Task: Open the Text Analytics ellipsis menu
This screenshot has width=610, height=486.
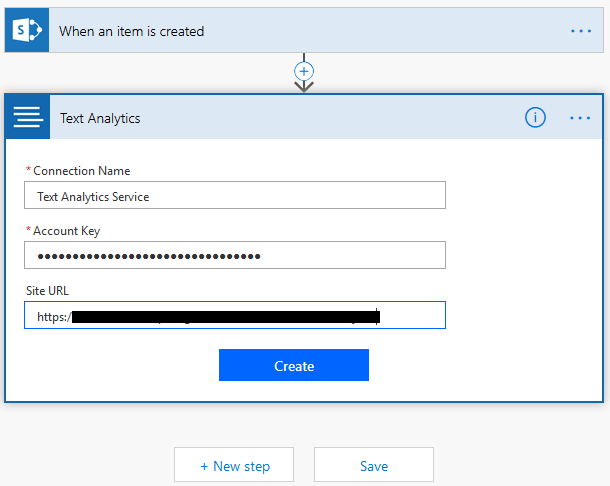Action: (580, 118)
